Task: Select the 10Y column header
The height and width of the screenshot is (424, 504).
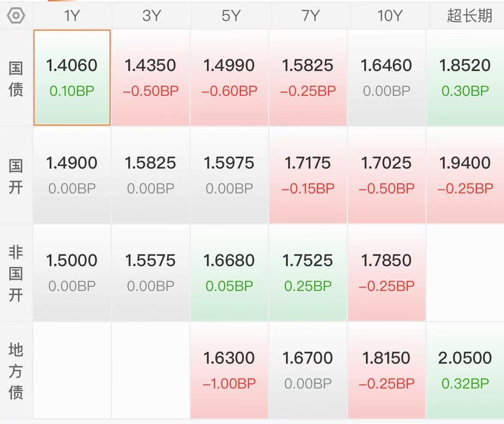Action: click(389, 16)
